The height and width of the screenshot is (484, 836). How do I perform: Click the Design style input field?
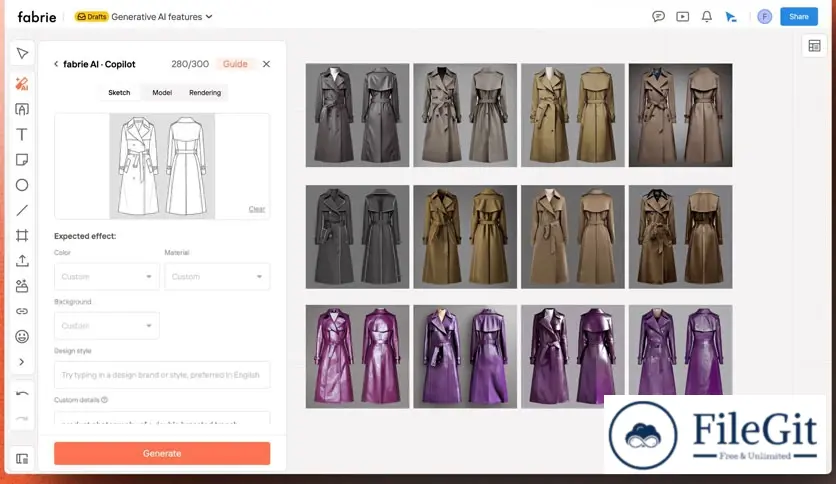(162, 375)
